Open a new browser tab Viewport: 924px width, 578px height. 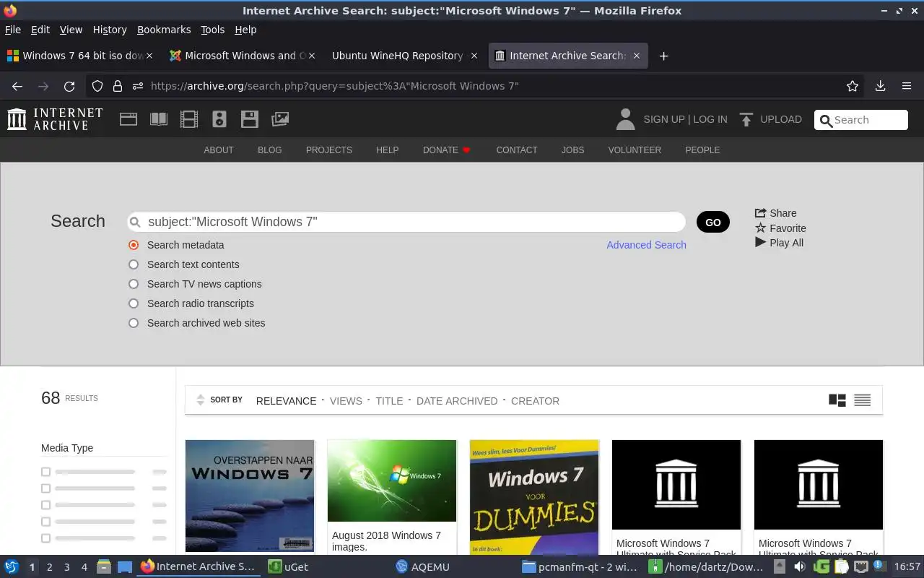coord(663,56)
